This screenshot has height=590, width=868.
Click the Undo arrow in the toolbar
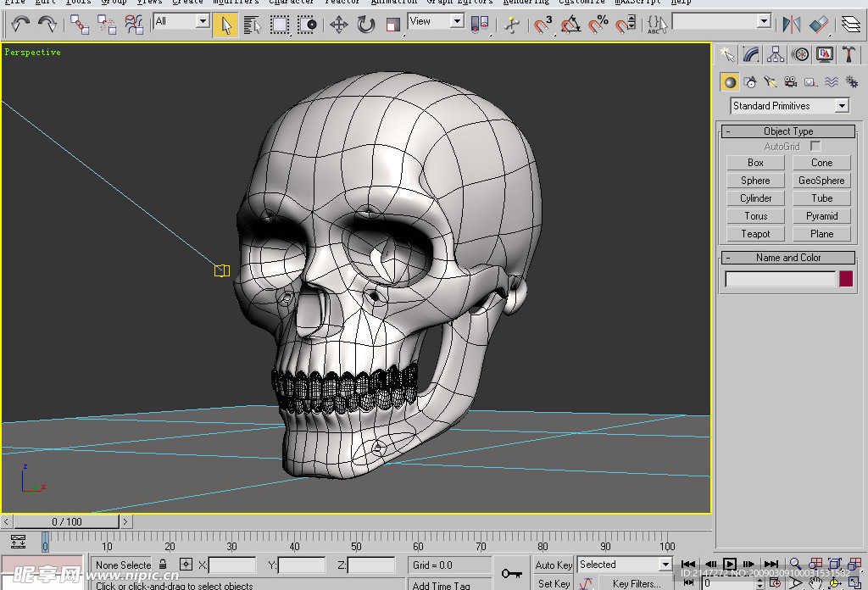tap(20, 25)
